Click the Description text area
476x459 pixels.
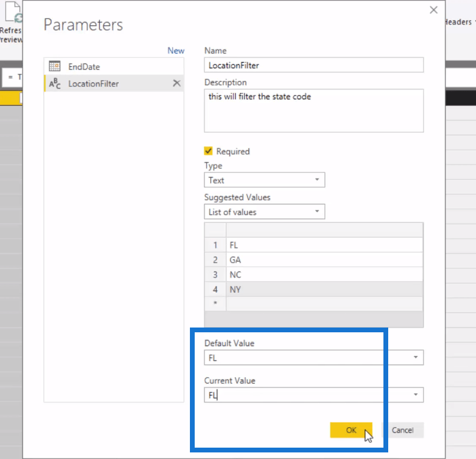coord(314,111)
